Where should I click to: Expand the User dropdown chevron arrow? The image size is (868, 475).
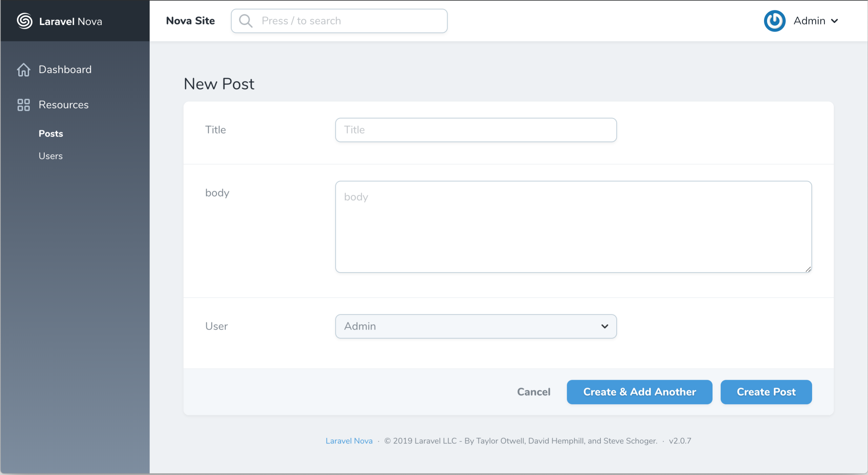coord(604,326)
